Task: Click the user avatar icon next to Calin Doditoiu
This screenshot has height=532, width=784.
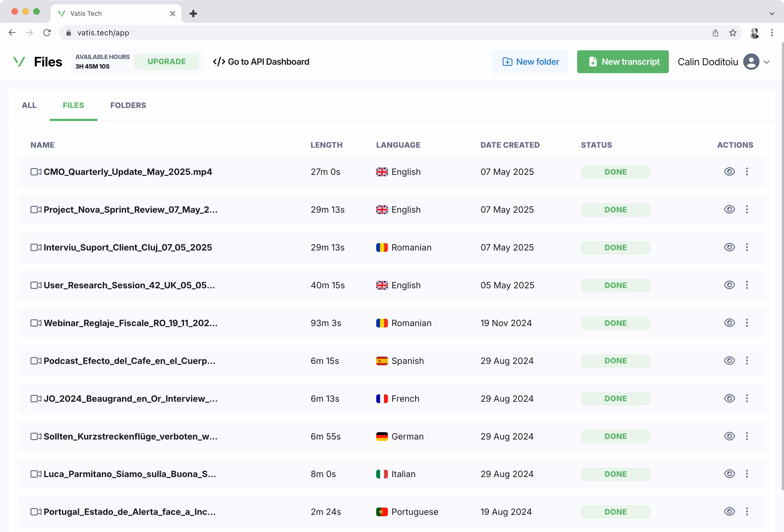Action: click(x=751, y=62)
